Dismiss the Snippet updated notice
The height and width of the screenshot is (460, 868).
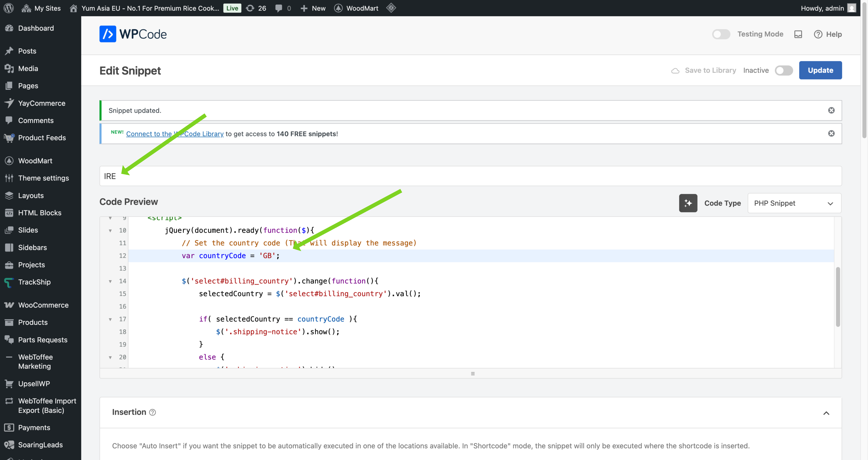tap(831, 110)
